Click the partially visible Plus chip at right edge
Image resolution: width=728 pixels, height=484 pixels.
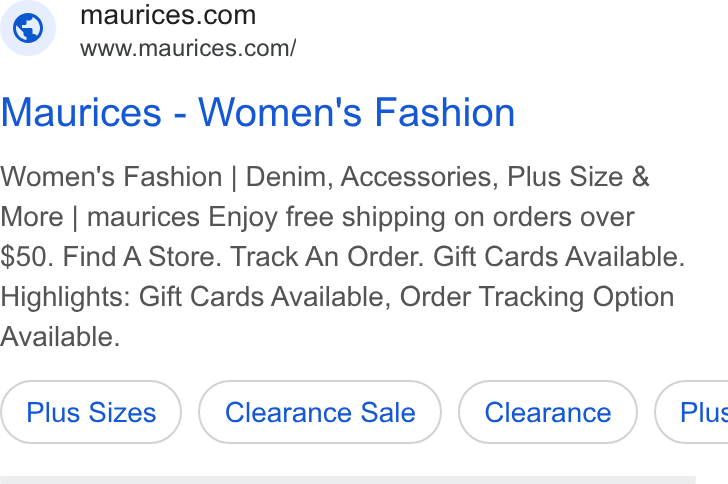[x=692, y=412]
